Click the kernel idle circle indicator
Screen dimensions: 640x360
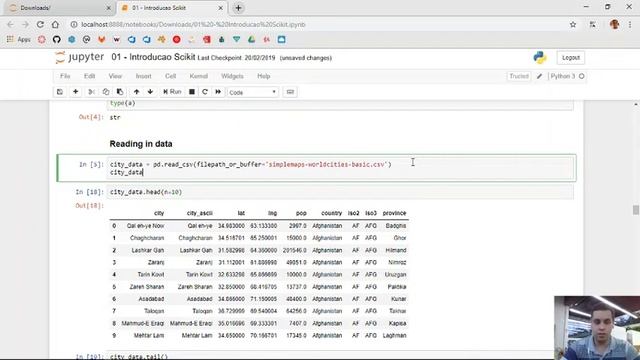pos(582,76)
